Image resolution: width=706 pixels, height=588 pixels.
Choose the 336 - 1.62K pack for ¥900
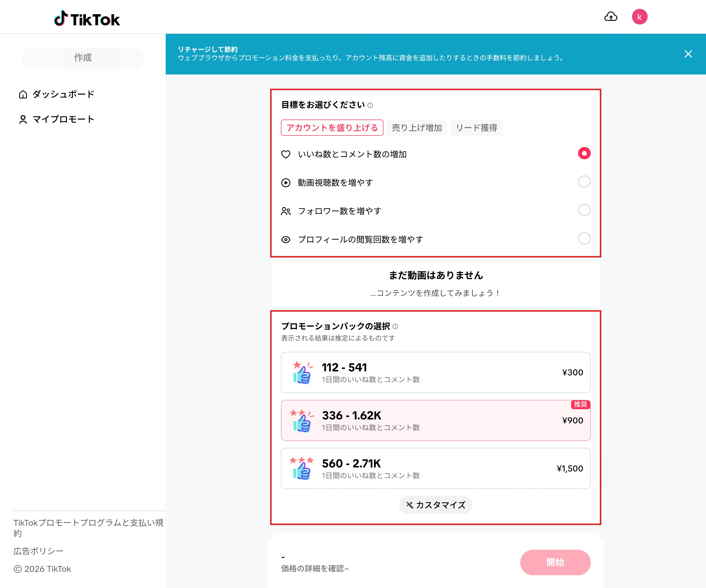[x=436, y=420]
